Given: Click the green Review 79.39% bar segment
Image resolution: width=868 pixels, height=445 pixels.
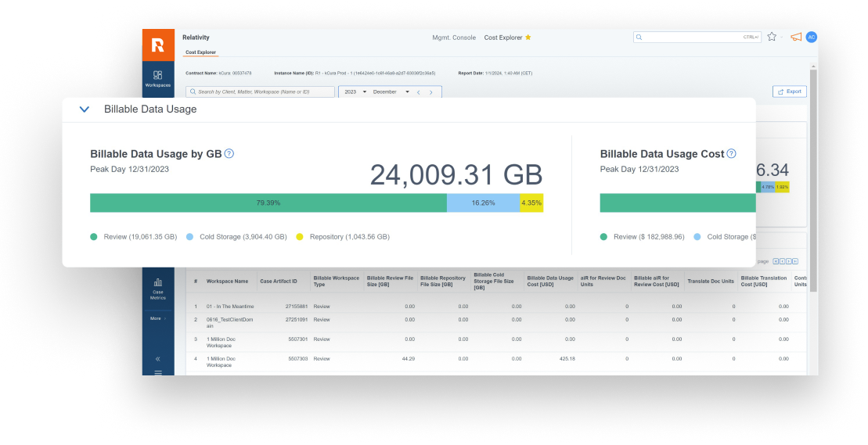Looking at the screenshot, I should click(x=268, y=203).
